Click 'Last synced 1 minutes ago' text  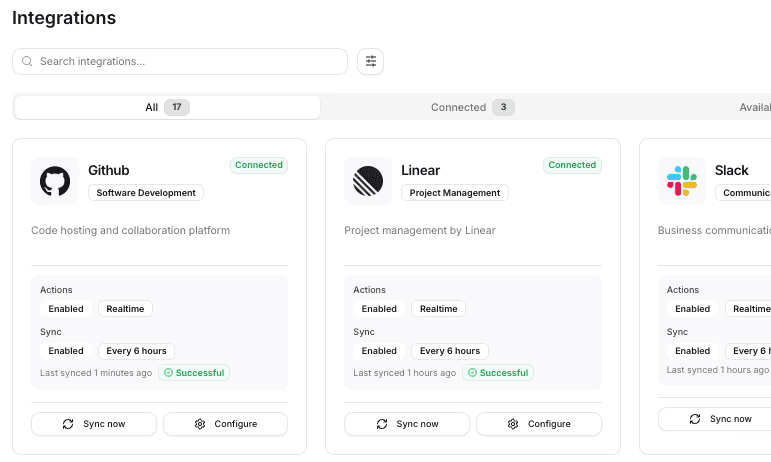tap(96, 373)
